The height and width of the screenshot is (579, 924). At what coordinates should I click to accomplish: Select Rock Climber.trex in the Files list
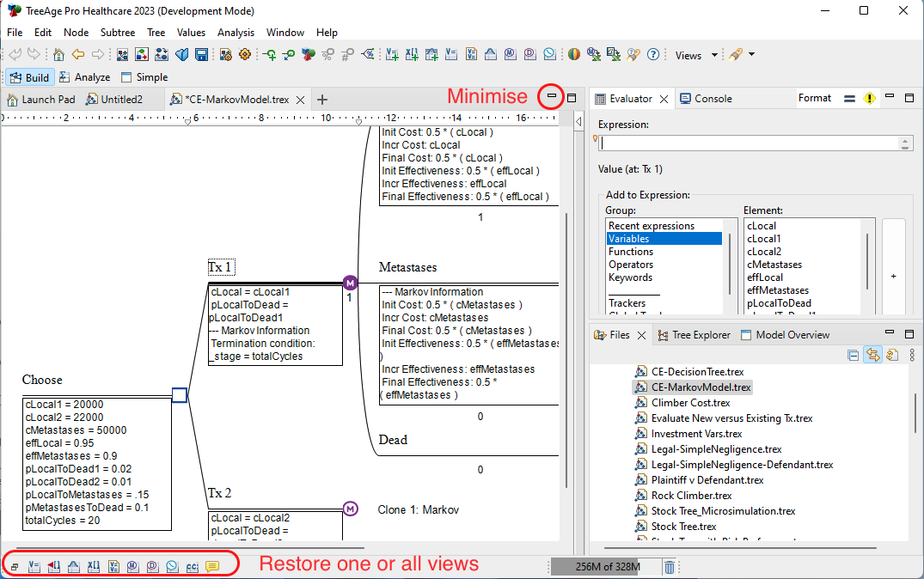click(x=691, y=496)
